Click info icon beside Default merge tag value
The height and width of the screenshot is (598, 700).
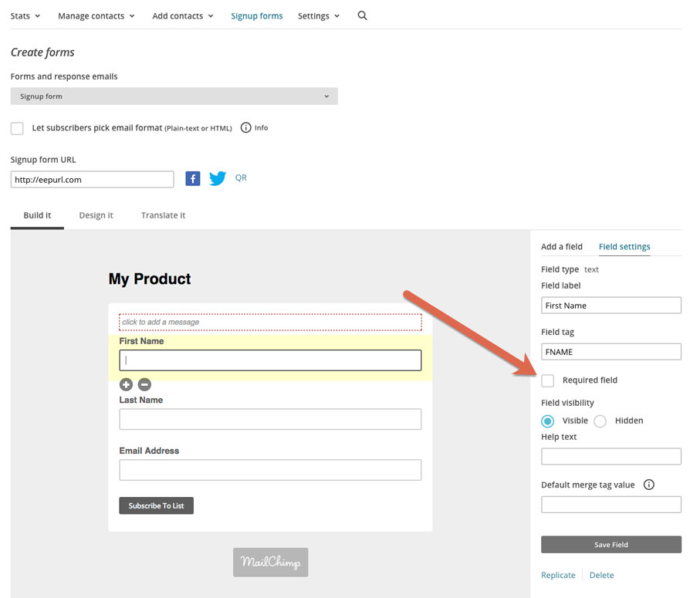tap(648, 485)
